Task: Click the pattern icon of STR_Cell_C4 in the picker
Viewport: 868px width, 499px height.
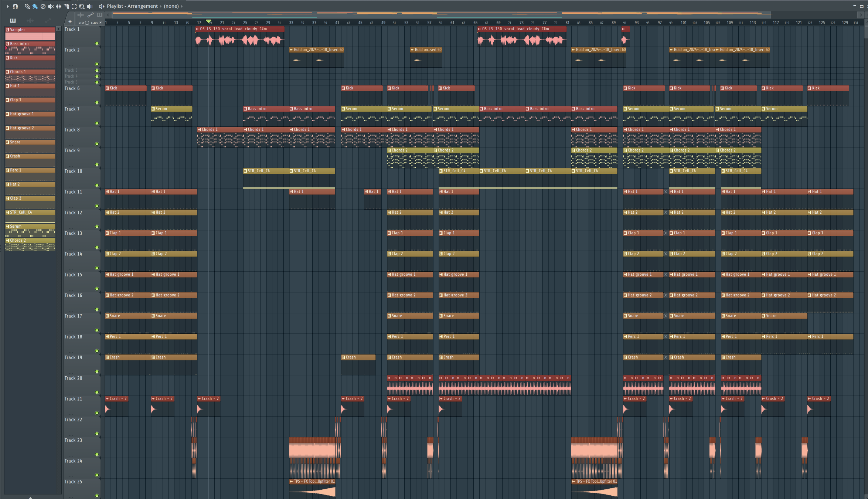Action: (x=7, y=212)
